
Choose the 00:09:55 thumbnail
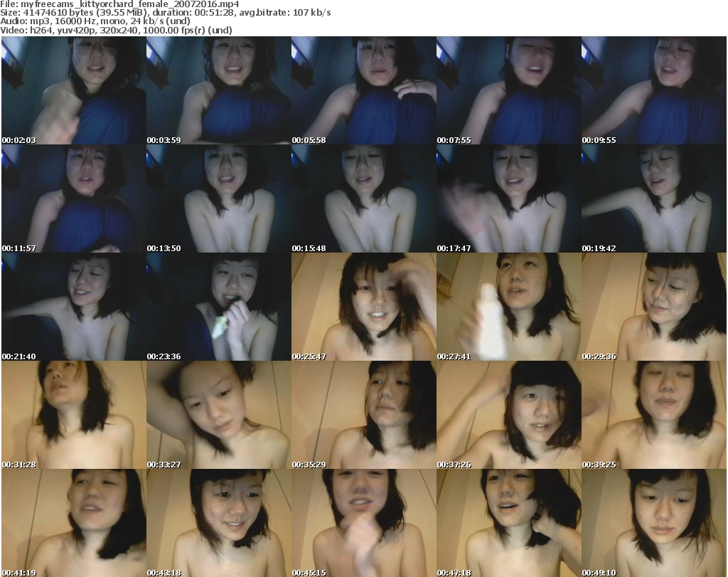654,90
